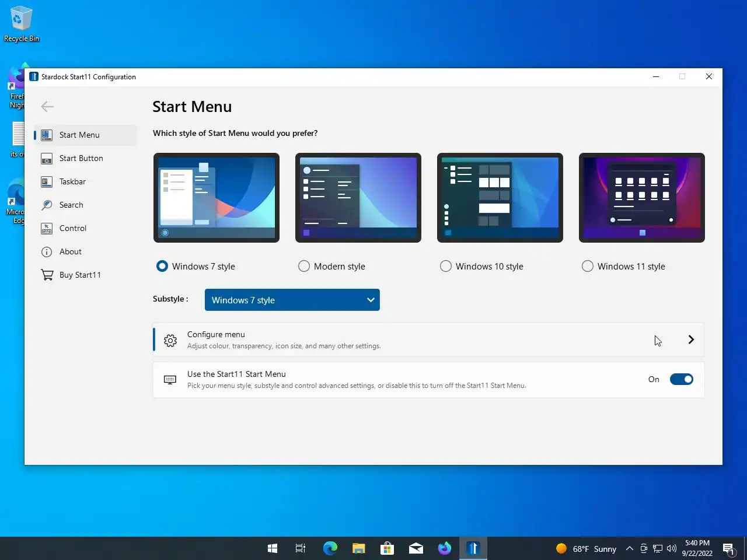Click the 68°F Sunny weather widget

[x=586, y=548]
